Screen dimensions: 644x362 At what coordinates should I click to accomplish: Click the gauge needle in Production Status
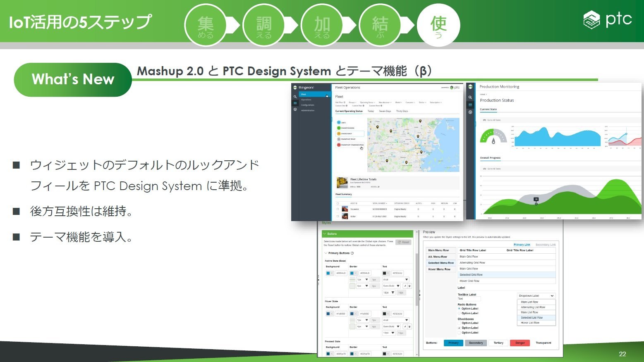click(x=493, y=141)
